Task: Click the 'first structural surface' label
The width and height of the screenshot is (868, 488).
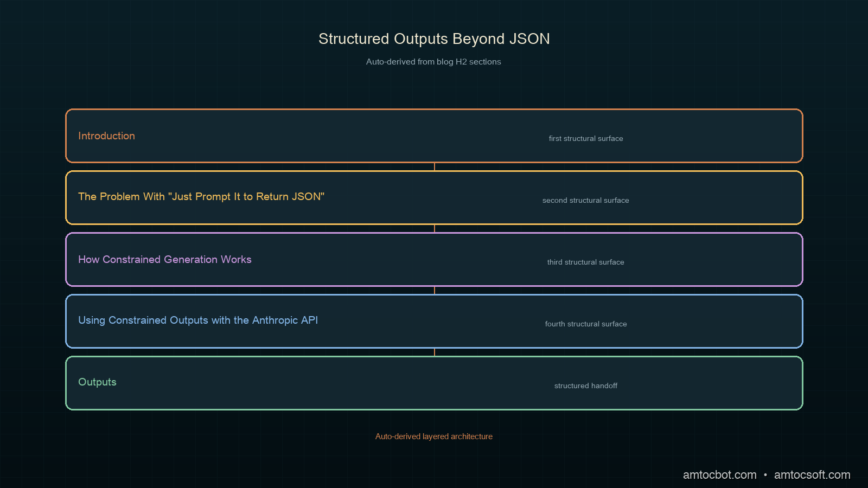Action: tap(586, 139)
